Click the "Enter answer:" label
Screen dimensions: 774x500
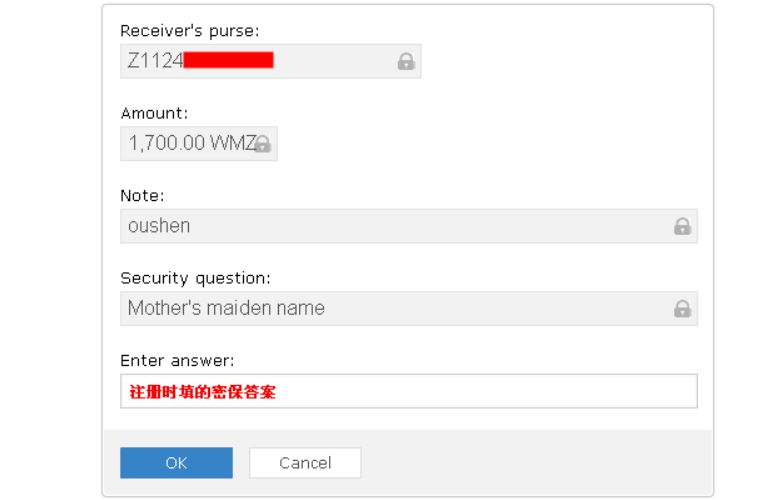point(177,361)
